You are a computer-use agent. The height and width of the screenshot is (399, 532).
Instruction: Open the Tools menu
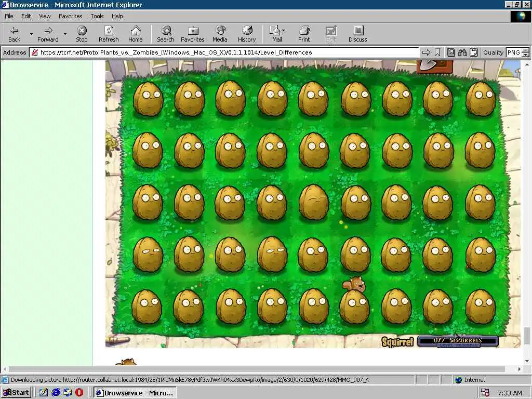point(97,16)
